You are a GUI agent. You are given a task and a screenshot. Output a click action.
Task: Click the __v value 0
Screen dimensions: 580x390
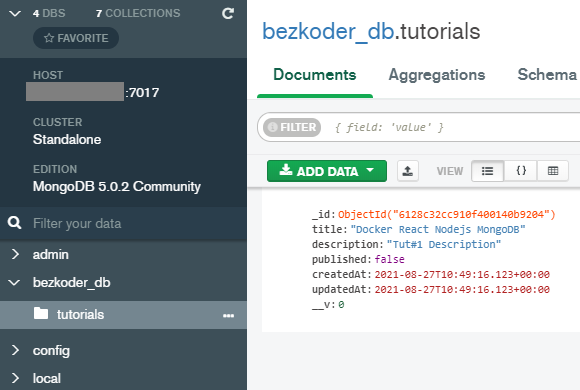click(x=341, y=305)
